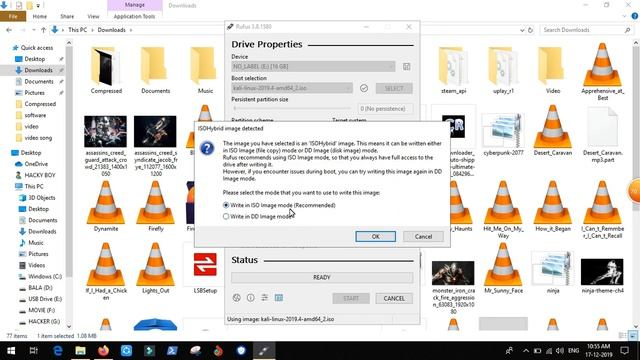640x360 pixels.
Task: Open Share tab in Explorer ribbon
Action: (67, 16)
